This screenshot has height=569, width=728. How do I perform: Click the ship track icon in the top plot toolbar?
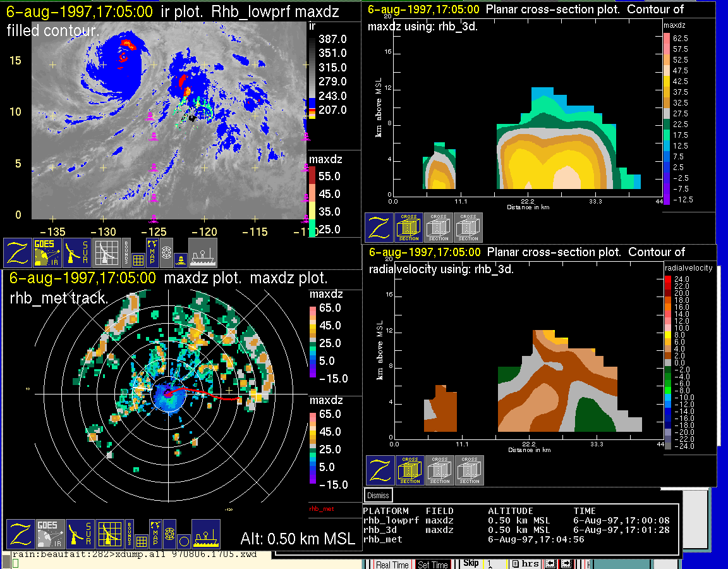(x=202, y=252)
